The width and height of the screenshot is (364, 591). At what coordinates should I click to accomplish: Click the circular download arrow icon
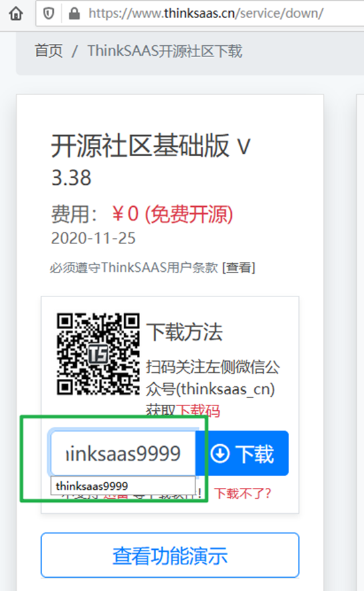[x=221, y=453]
